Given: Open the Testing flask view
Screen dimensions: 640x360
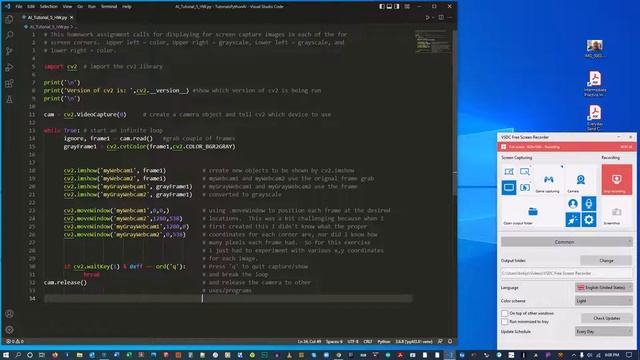Looking at the screenshot, I should (9, 99).
